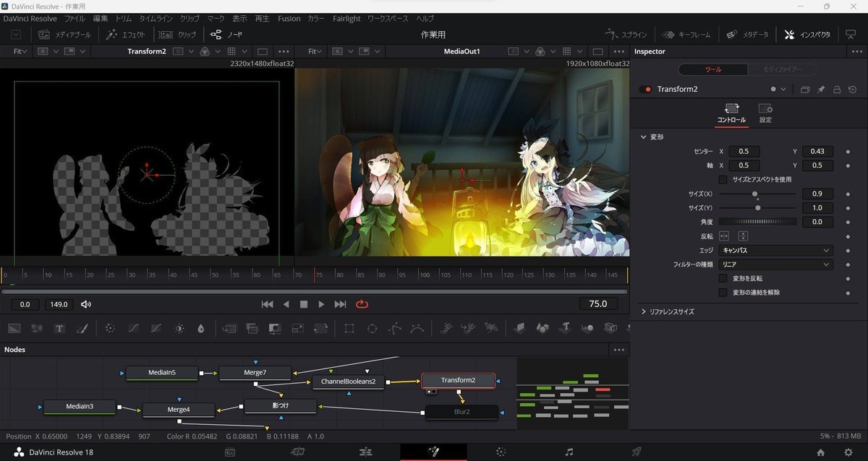
Task: Open the スプライン editor panel
Action: coord(626,34)
